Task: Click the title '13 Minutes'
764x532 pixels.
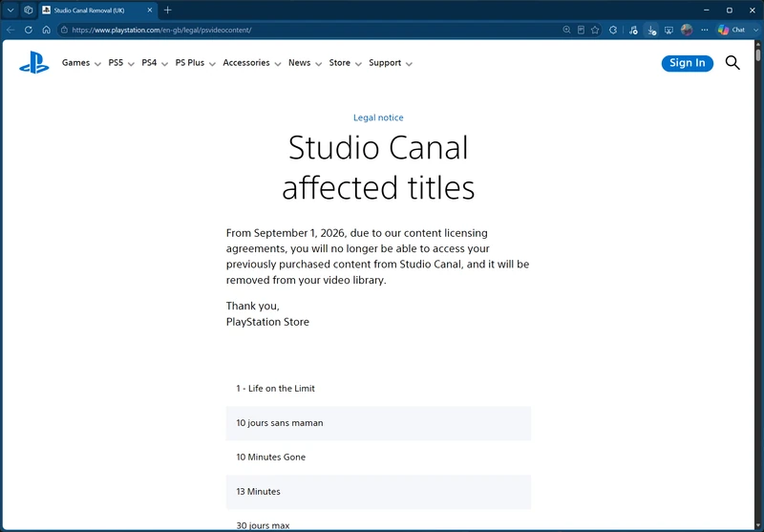Action: [258, 492]
